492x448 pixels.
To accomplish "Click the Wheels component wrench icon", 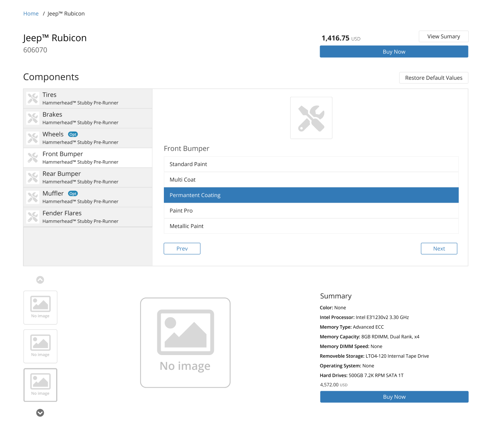I will coord(33,138).
